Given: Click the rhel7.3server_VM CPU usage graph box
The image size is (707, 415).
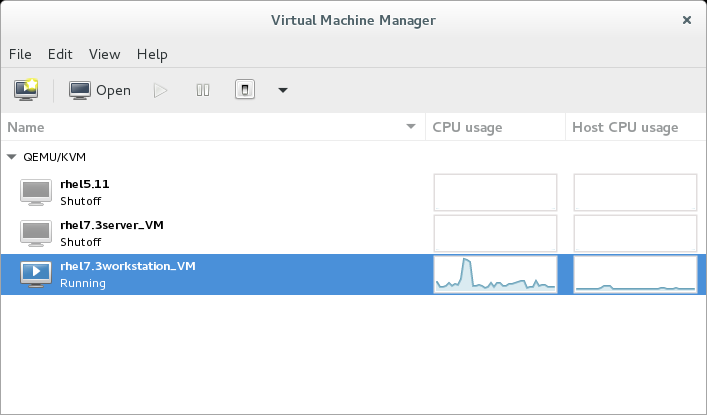Looking at the screenshot, I should point(496,233).
